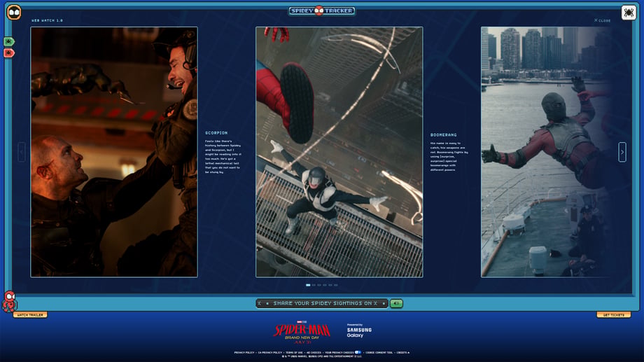644x362 pixels.
Task: Open the CA Privacy Policy footer link
Action: coord(269,353)
